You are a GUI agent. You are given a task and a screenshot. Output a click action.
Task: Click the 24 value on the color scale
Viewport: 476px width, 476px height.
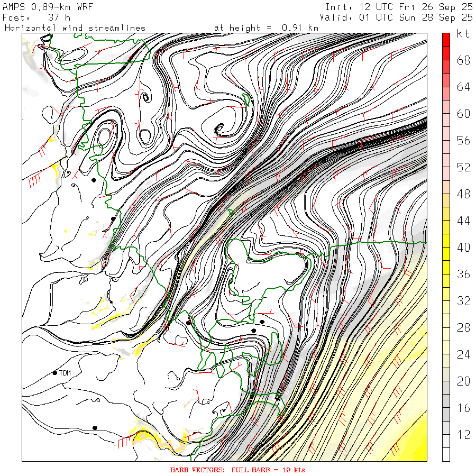coord(463,354)
